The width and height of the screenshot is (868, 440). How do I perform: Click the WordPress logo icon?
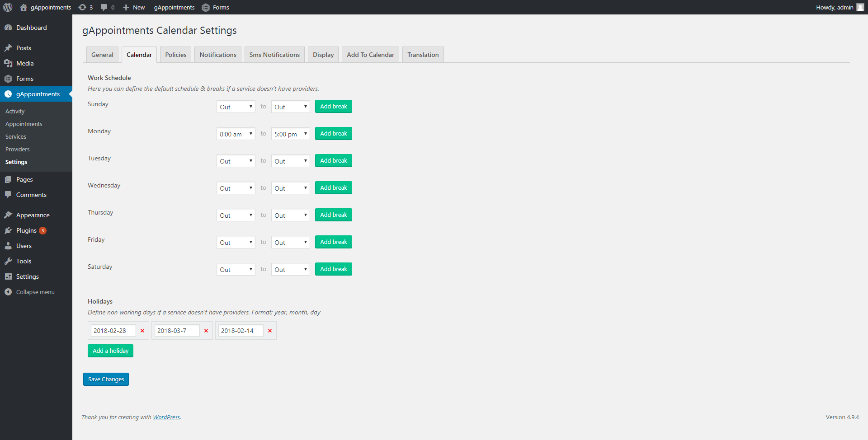(x=8, y=7)
